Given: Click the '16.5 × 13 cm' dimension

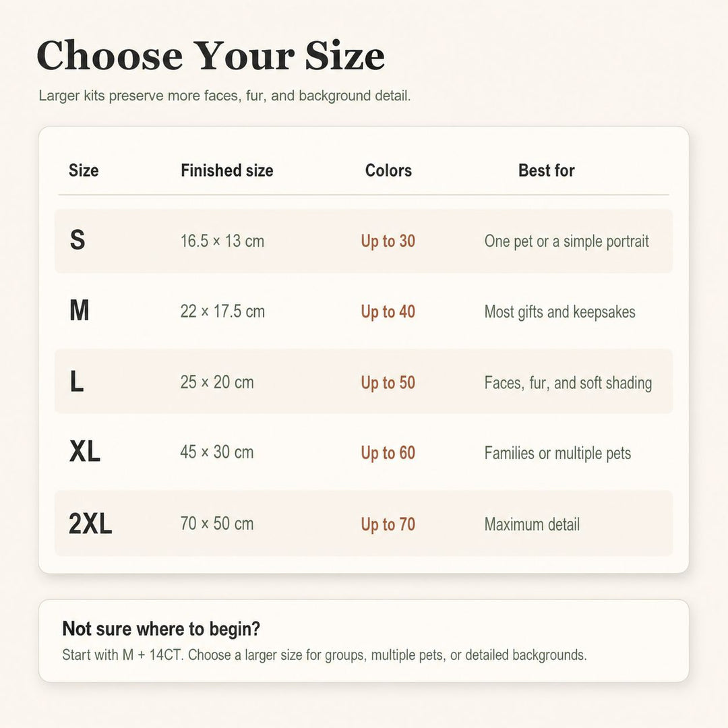Looking at the screenshot, I should pos(222,241).
